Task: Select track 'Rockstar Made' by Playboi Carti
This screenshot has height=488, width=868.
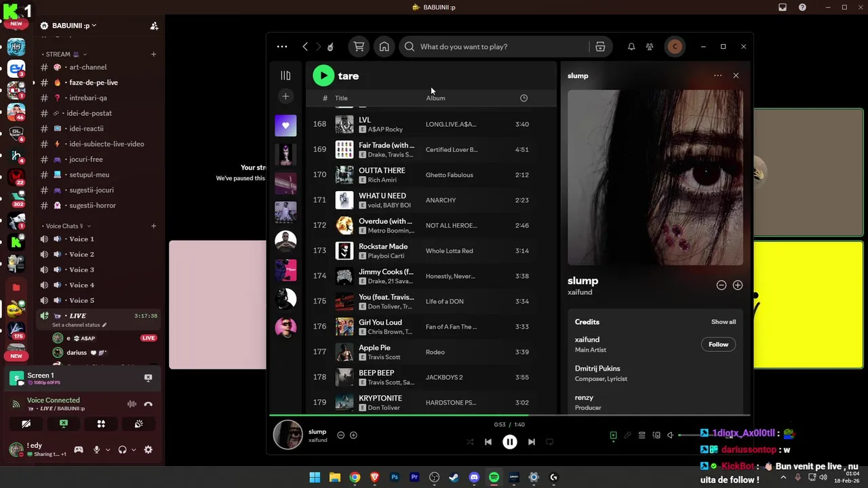Action: pos(431,251)
